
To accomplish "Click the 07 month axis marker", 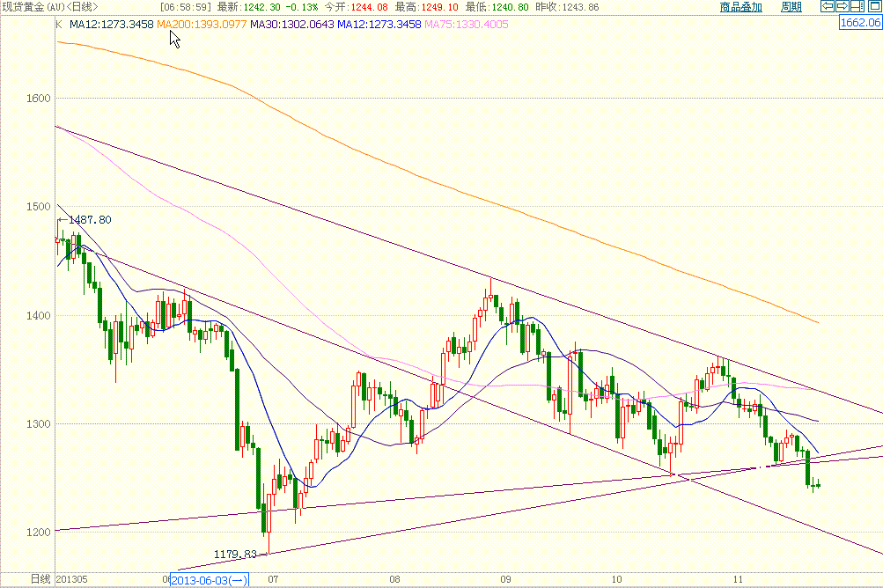I will point(273,579).
